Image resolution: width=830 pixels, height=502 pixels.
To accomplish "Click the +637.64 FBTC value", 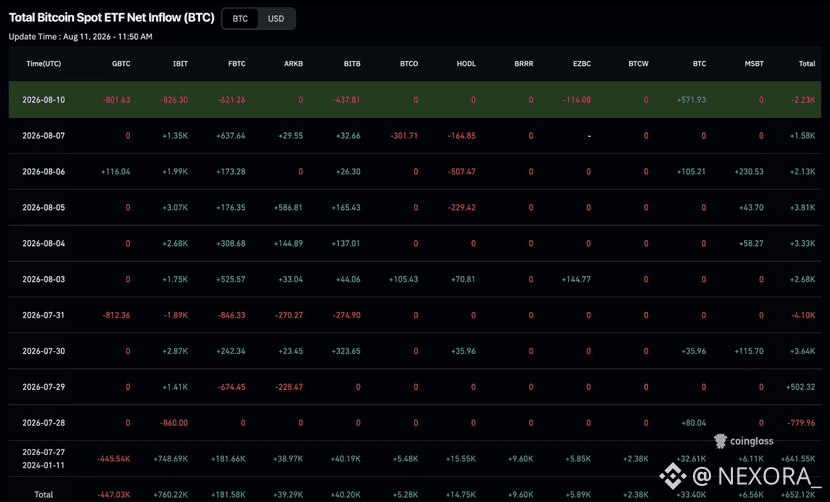I will [x=231, y=136].
